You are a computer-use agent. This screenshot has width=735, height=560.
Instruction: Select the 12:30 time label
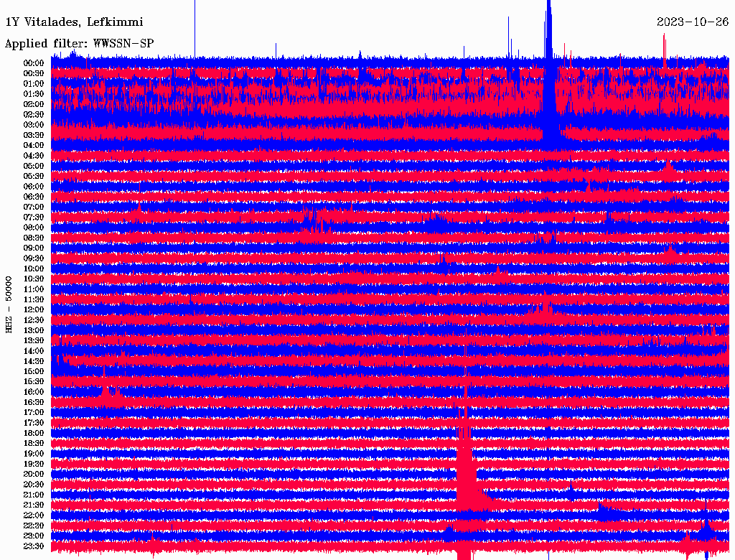[x=34, y=320]
